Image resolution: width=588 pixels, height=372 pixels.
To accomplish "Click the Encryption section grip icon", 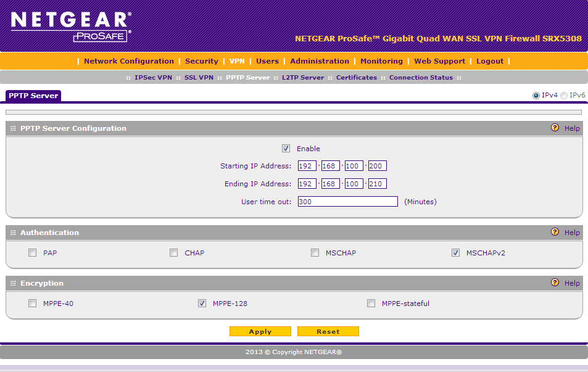I will (13, 283).
